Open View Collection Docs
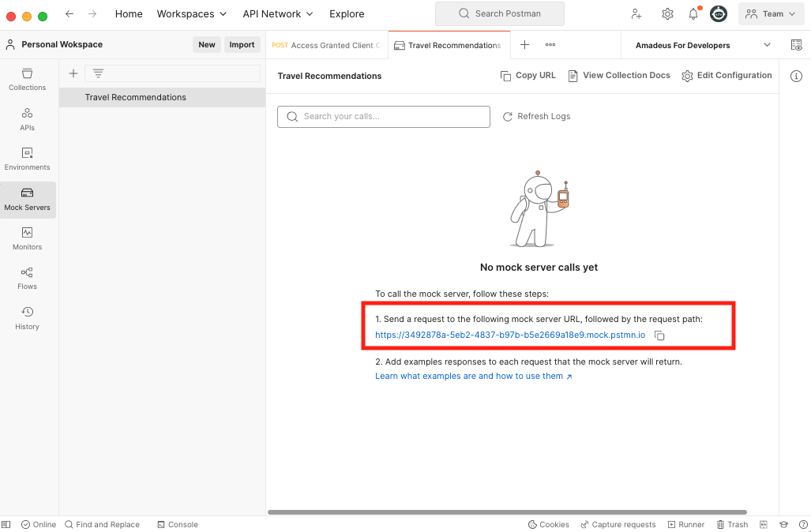The image size is (811, 532). (619, 76)
